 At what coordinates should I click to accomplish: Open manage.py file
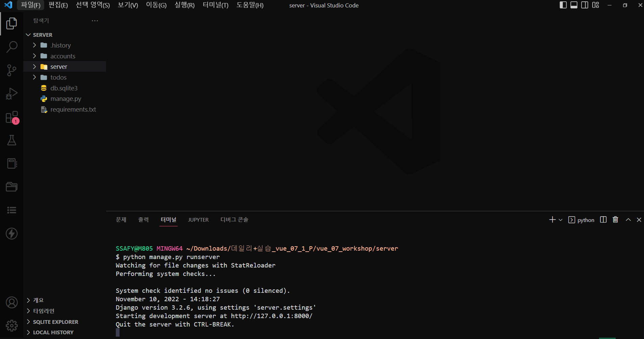(65, 98)
